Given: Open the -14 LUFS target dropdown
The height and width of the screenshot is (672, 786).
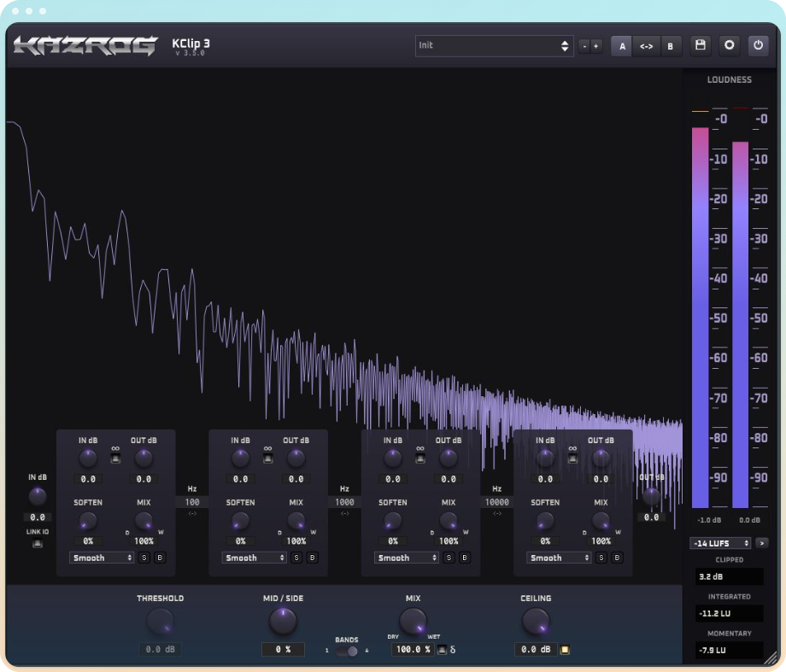Looking at the screenshot, I should coord(720,543).
